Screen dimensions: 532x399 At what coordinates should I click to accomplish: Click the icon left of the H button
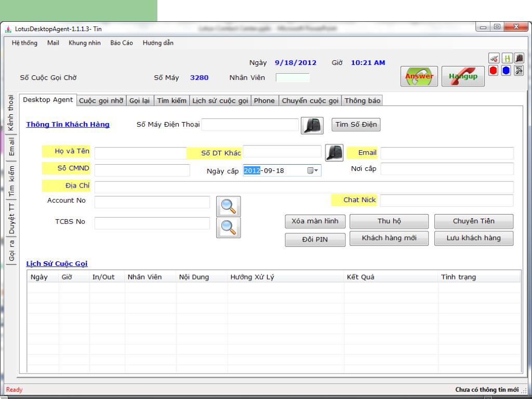point(494,58)
